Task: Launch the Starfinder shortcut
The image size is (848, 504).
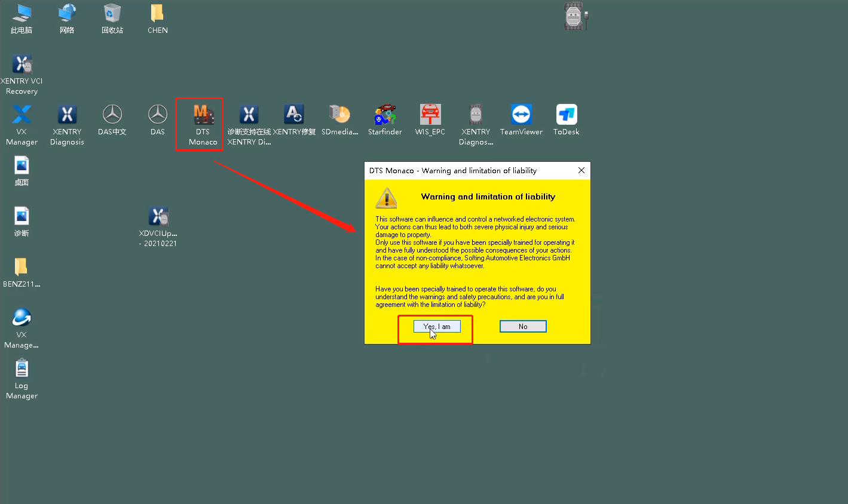Action: click(x=385, y=120)
